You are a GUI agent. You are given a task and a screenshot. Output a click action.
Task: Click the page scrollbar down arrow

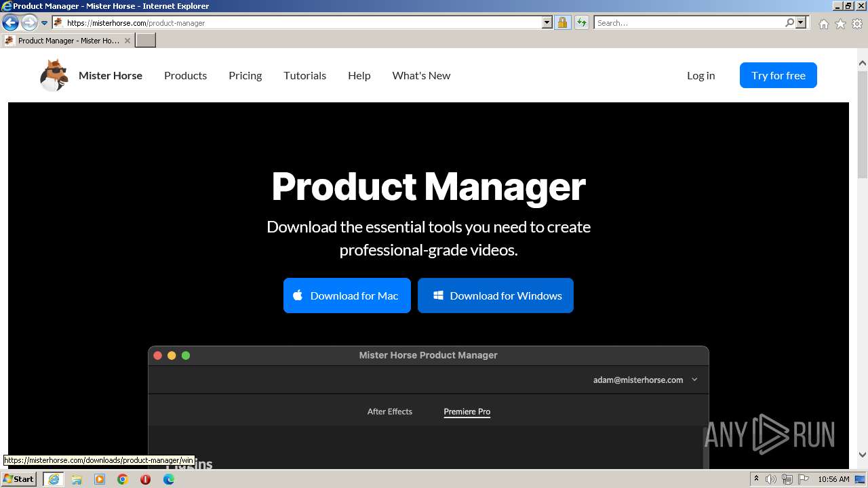click(862, 455)
